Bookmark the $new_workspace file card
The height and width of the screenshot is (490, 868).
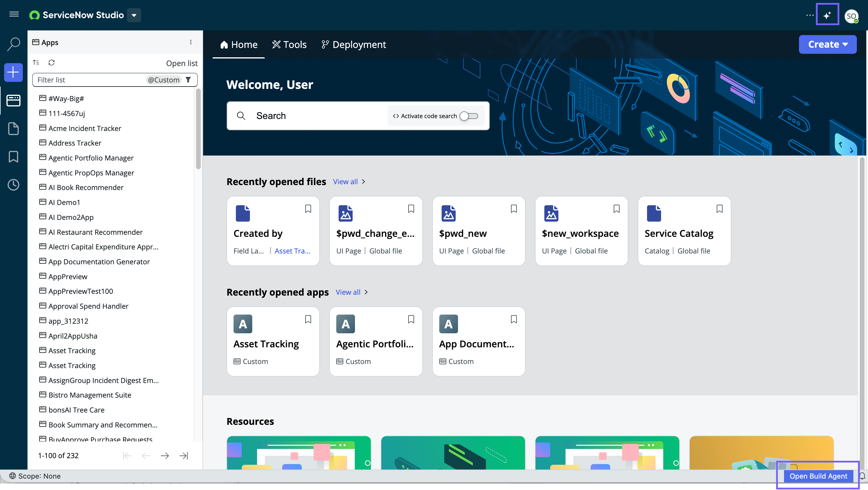[x=616, y=209]
